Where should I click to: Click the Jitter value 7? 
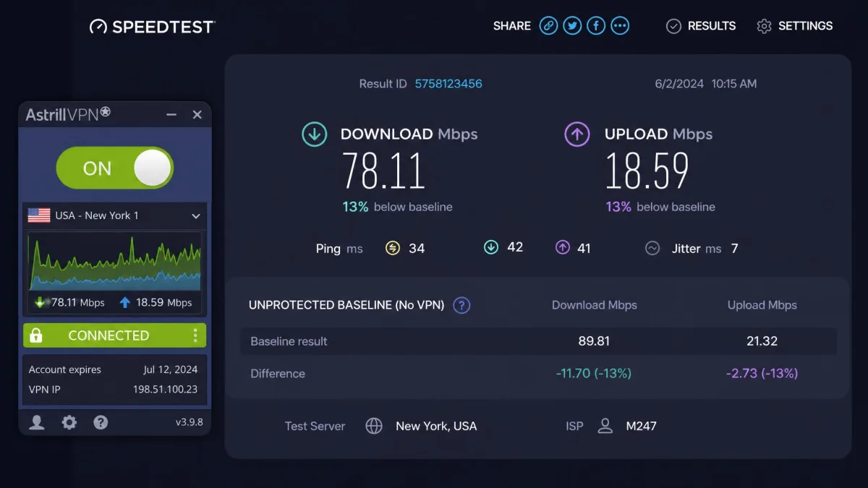735,249
